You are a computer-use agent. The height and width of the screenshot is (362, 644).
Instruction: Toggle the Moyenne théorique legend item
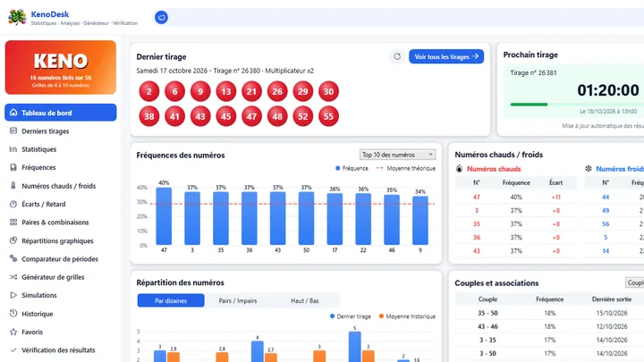(x=406, y=168)
